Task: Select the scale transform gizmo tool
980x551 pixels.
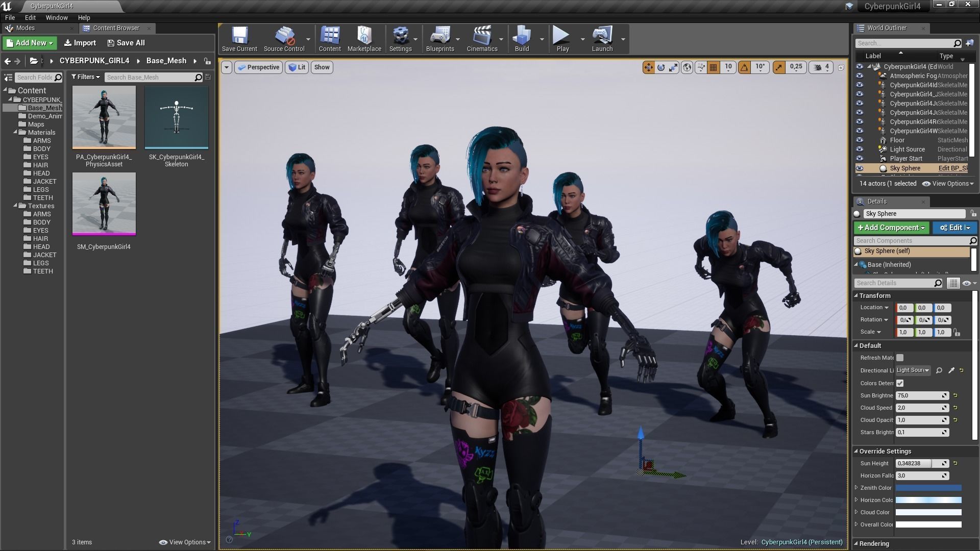Action: [x=674, y=67]
